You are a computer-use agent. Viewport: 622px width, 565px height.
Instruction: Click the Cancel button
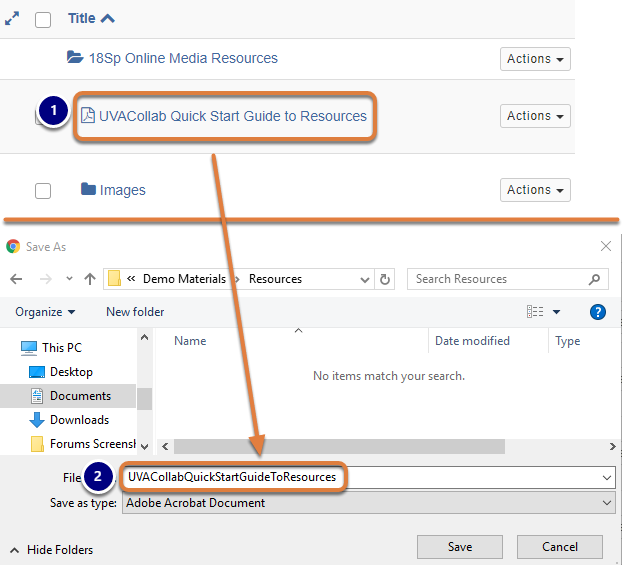[x=560, y=547]
